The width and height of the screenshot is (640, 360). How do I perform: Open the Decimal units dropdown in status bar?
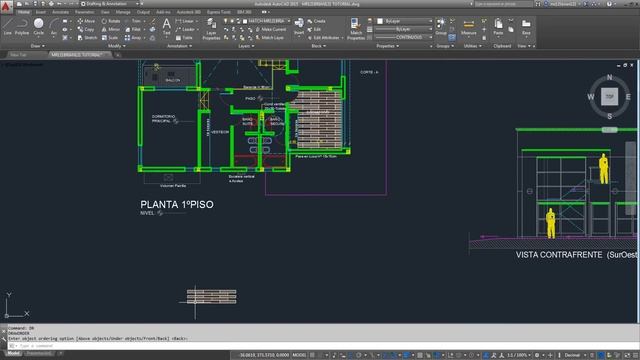[575, 355]
